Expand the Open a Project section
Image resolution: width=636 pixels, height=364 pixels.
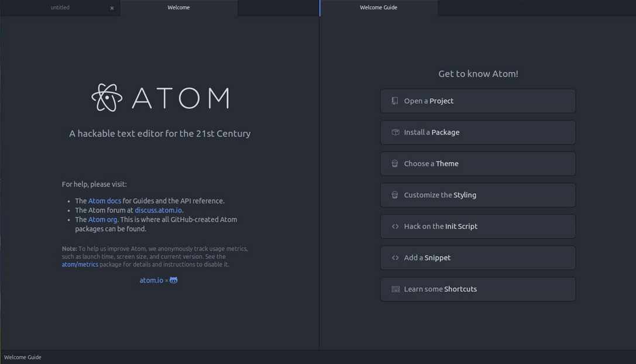pos(478,101)
